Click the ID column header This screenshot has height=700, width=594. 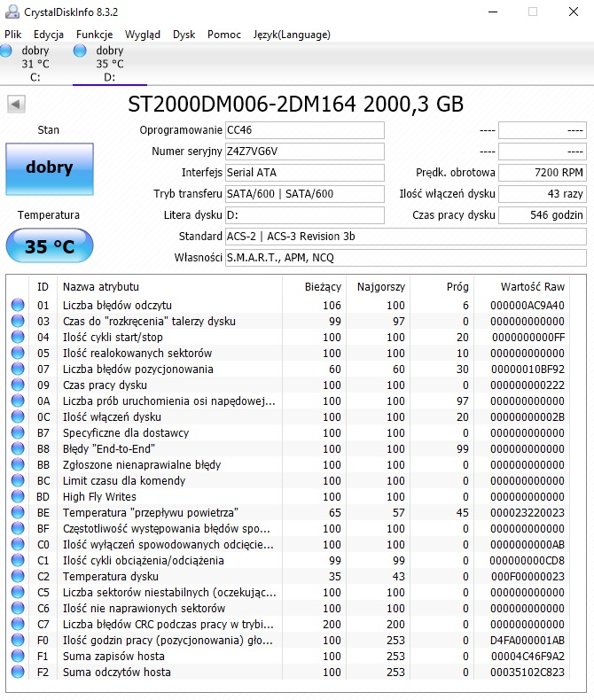[43, 286]
